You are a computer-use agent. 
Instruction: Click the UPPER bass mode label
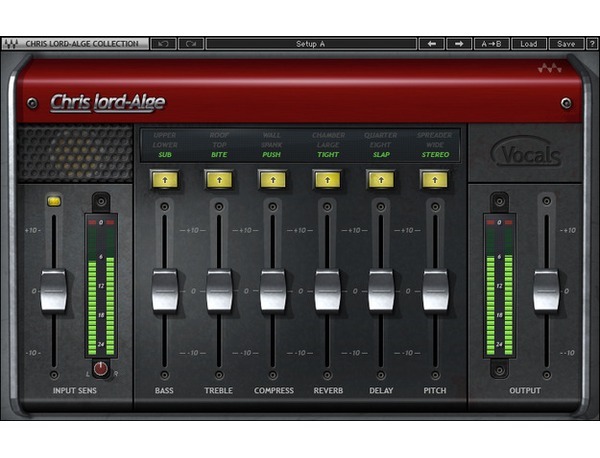(165, 135)
